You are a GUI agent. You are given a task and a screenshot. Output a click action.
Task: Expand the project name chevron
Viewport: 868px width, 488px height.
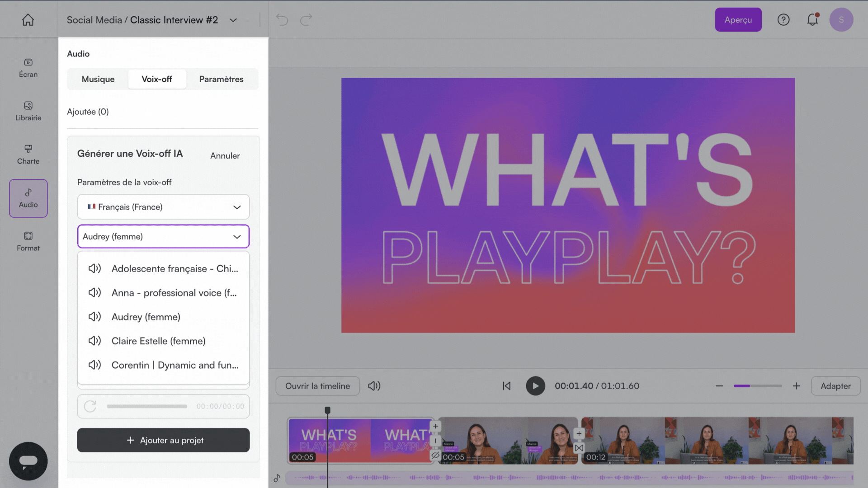click(x=233, y=20)
